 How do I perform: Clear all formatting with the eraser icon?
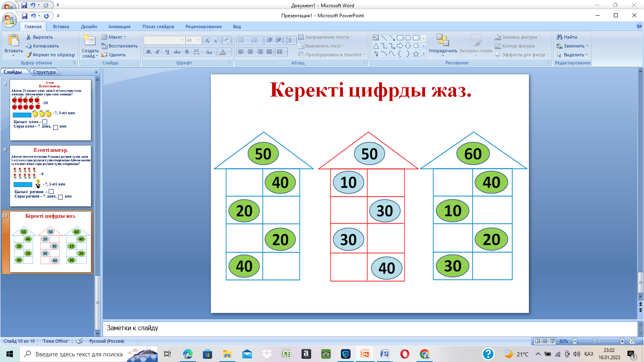(227, 40)
